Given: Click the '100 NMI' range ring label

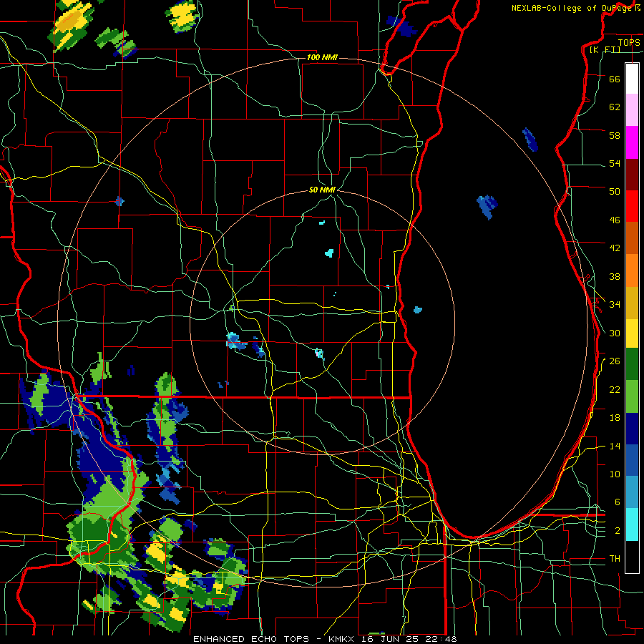Looking at the screenshot, I should (x=322, y=57).
